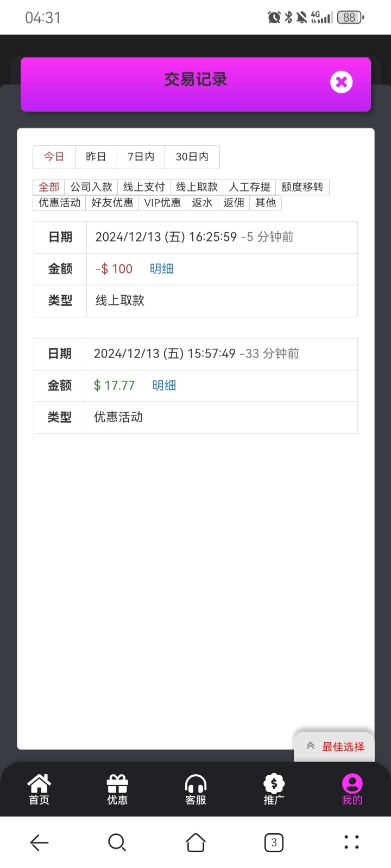Open the browser four-dot menu

(351, 843)
